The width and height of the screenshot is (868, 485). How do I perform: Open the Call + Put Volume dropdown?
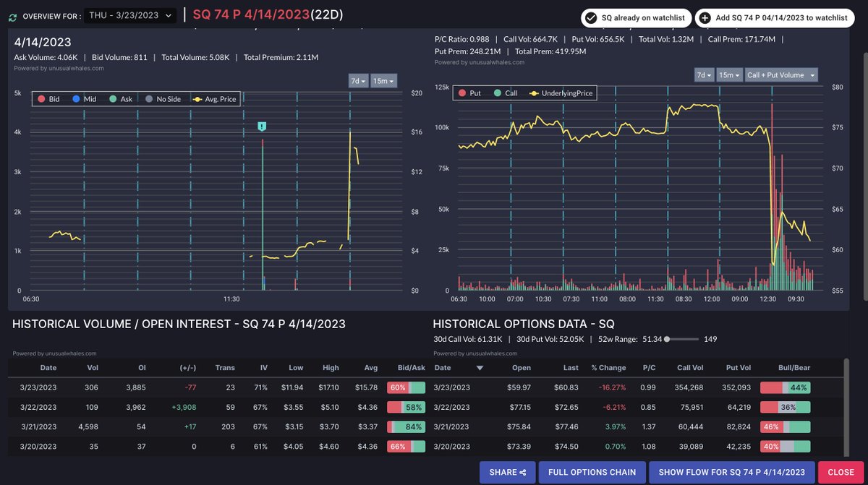781,75
